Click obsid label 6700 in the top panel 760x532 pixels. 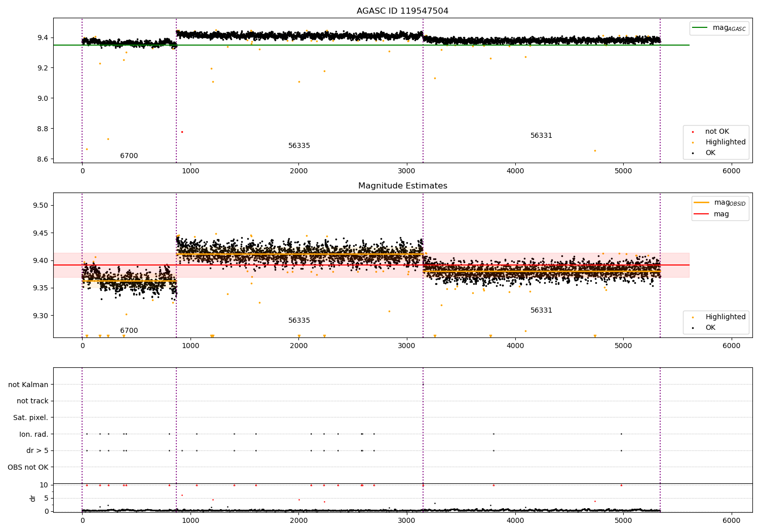[129, 156]
